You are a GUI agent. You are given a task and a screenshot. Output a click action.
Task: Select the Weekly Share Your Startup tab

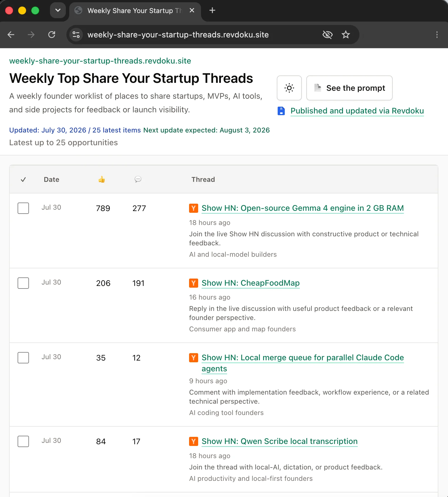point(135,10)
